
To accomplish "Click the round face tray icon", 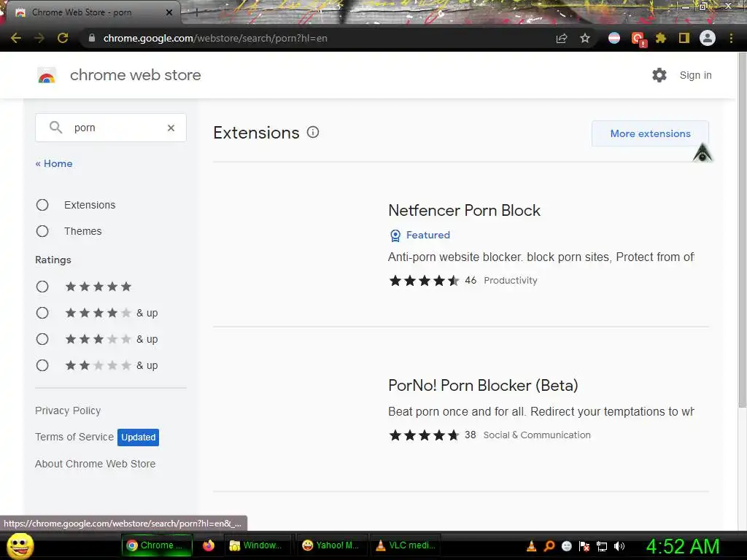I will pos(566,546).
